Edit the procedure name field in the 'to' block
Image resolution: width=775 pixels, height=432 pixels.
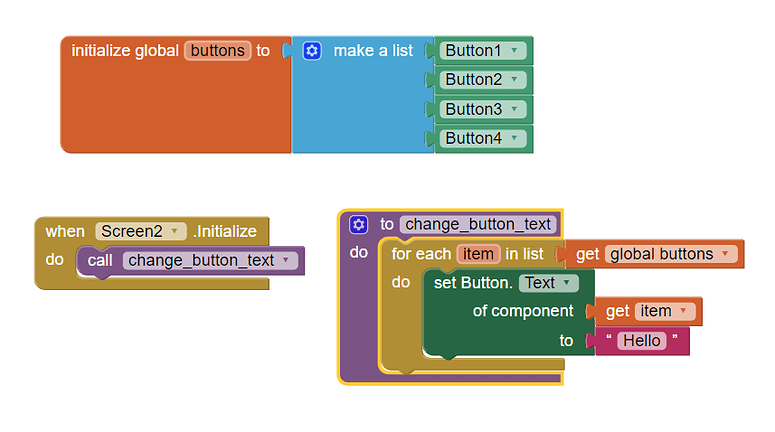477,224
